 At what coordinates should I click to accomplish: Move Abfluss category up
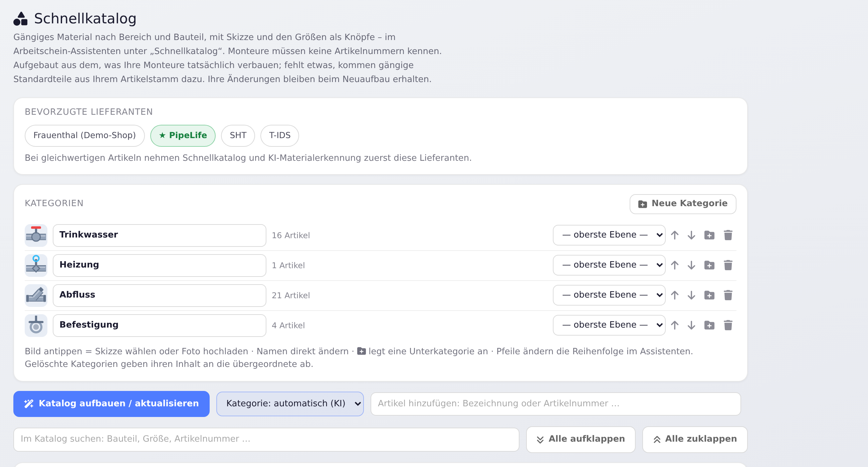675,295
